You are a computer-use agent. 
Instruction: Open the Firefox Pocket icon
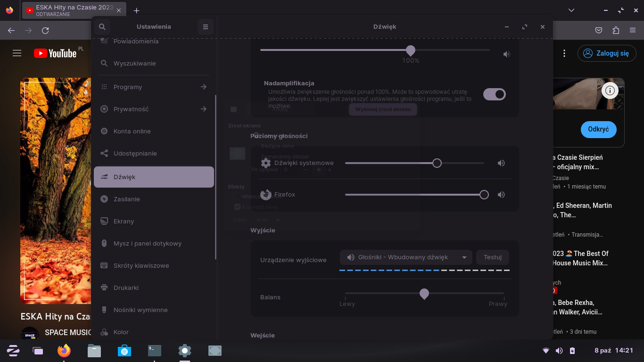click(x=599, y=31)
